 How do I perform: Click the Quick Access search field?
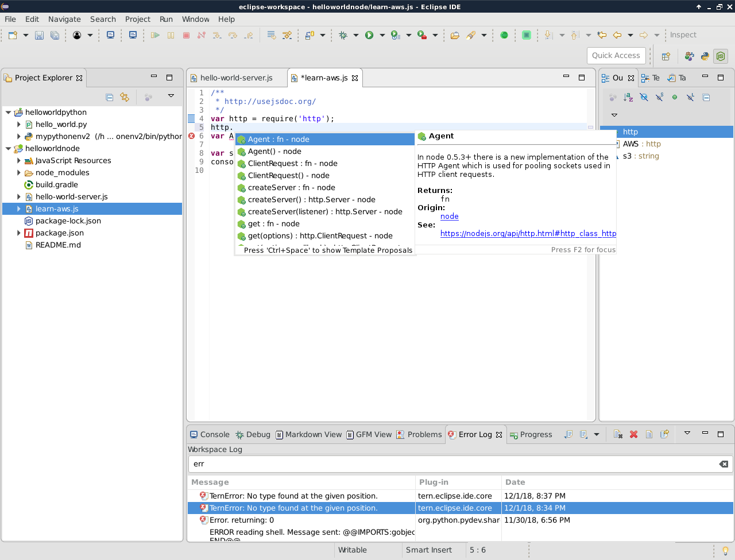point(616,56)
